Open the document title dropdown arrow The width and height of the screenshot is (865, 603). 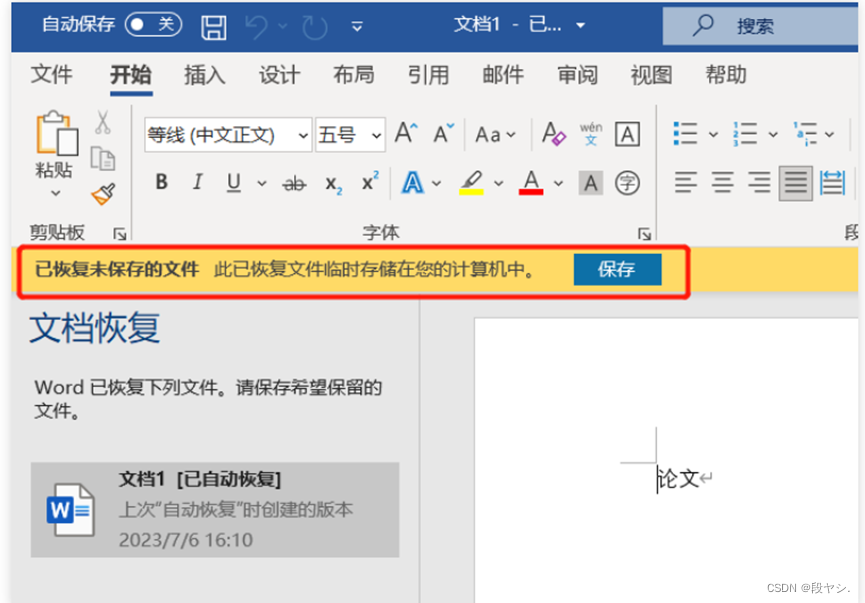(x=580, y=25)
